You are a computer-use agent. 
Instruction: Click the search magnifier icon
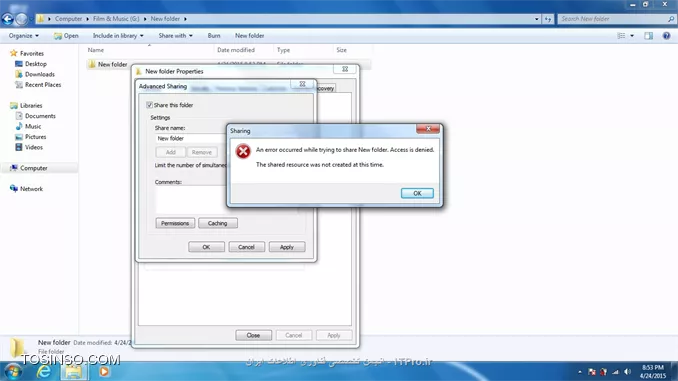click(671, 19)
